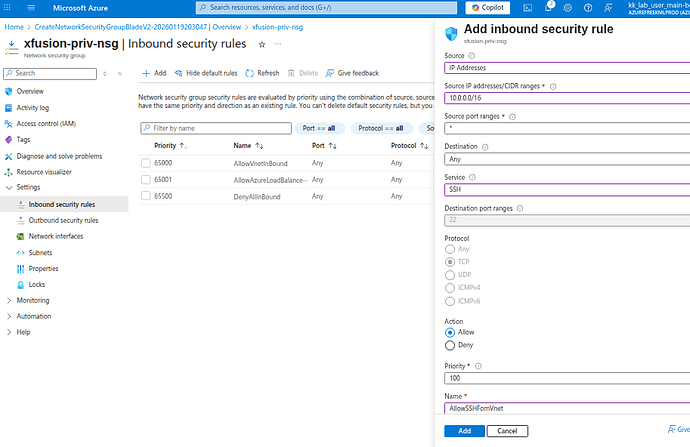Select the Allow action radio button

pyautogui.click(x=449, y=331)
